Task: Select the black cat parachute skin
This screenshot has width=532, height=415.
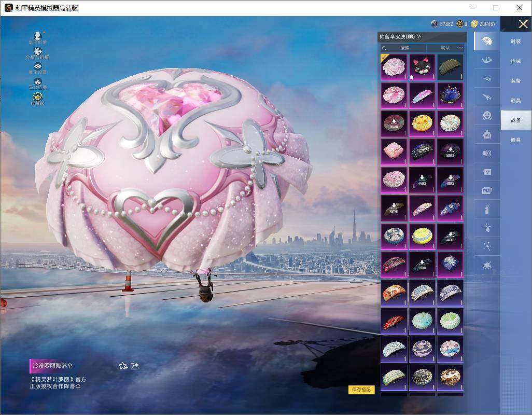Action: (422, 67)
